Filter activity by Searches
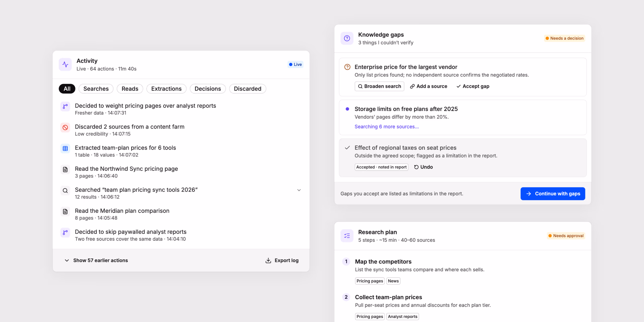The height and width of the screenshot is (322, 644). pos(96,89)
